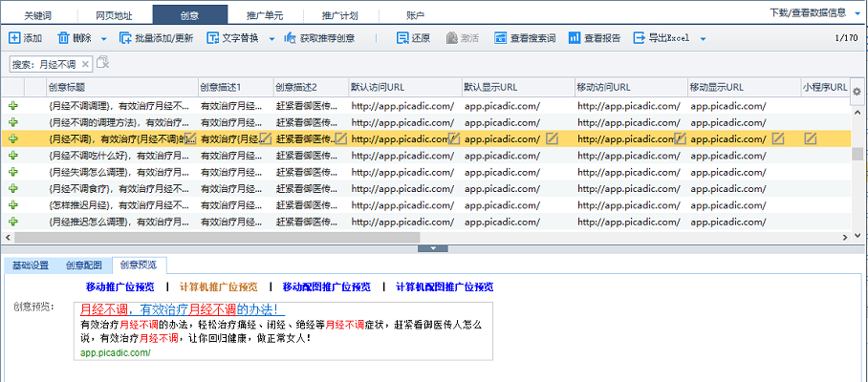The width and height of the screenshot is (868, 382).
Task: Click the 导出Excel export button
Action: coord(662,38)
